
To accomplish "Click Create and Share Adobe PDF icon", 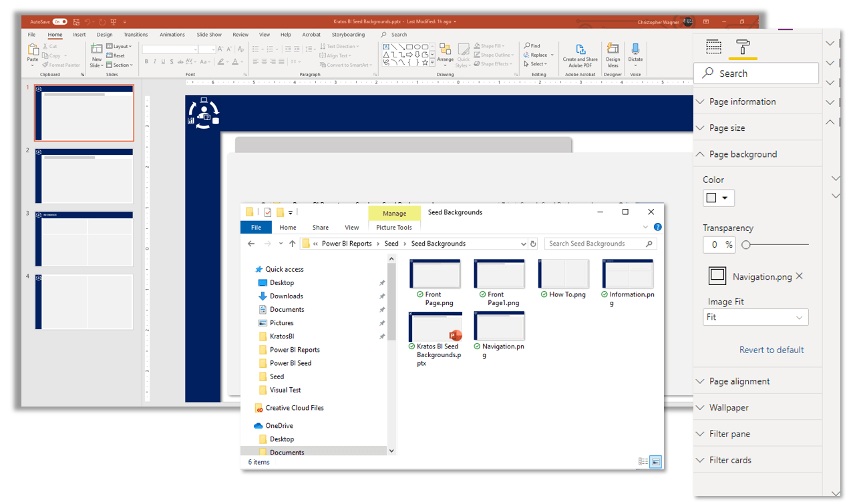I will 580,51.
